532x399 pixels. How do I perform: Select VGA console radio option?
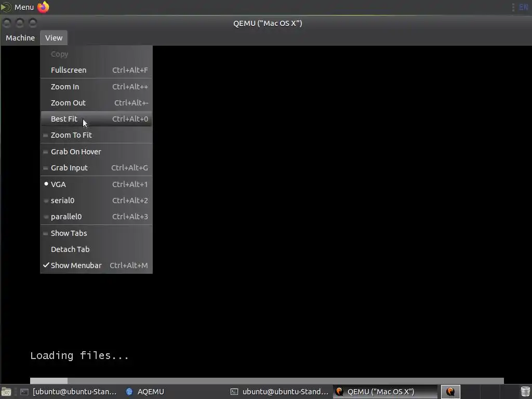point(96,184)
